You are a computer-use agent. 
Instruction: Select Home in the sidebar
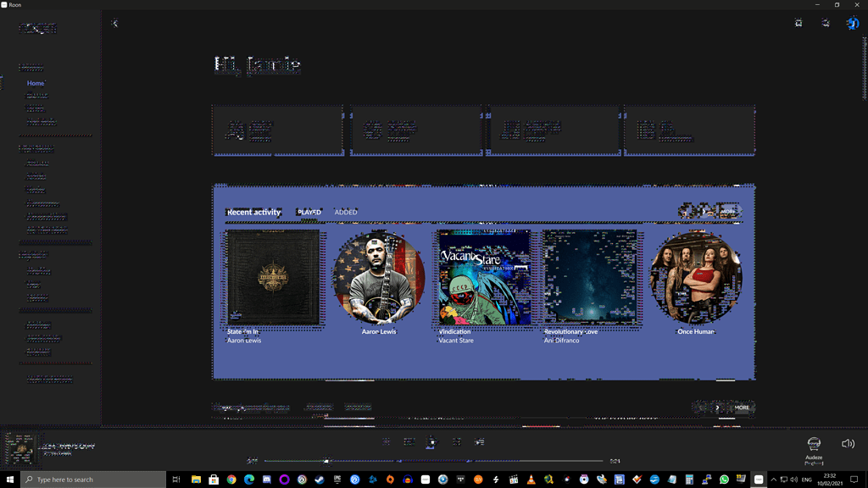click(x=36, y=83)
